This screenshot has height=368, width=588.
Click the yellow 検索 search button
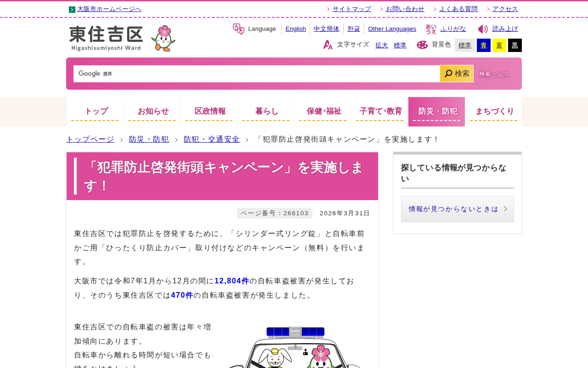point(457,74)
